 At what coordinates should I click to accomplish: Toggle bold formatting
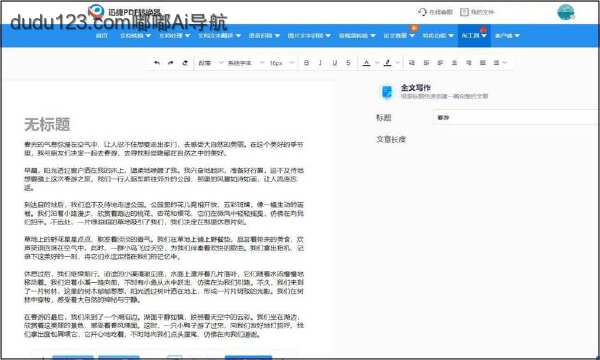tap(306, 63)
